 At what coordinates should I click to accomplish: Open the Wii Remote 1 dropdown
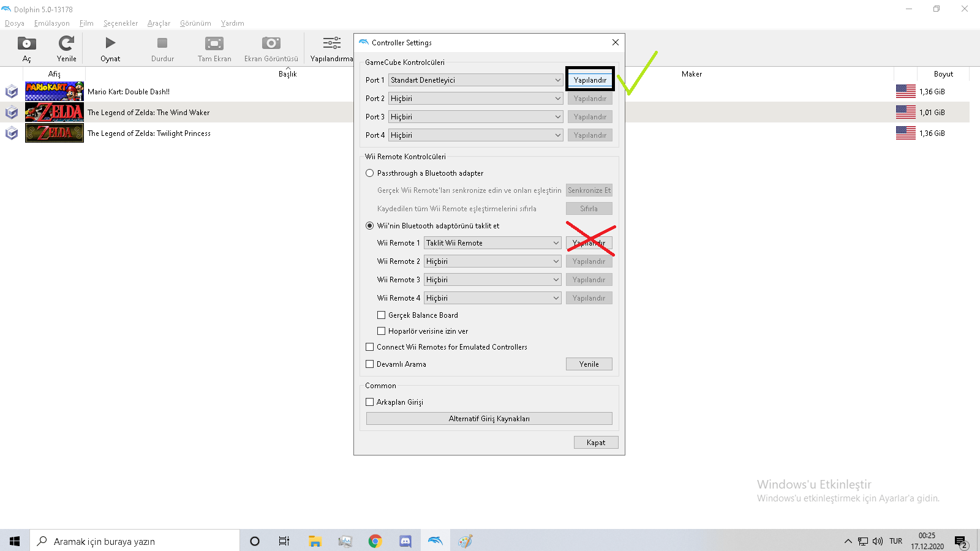[x=492, y=243]
